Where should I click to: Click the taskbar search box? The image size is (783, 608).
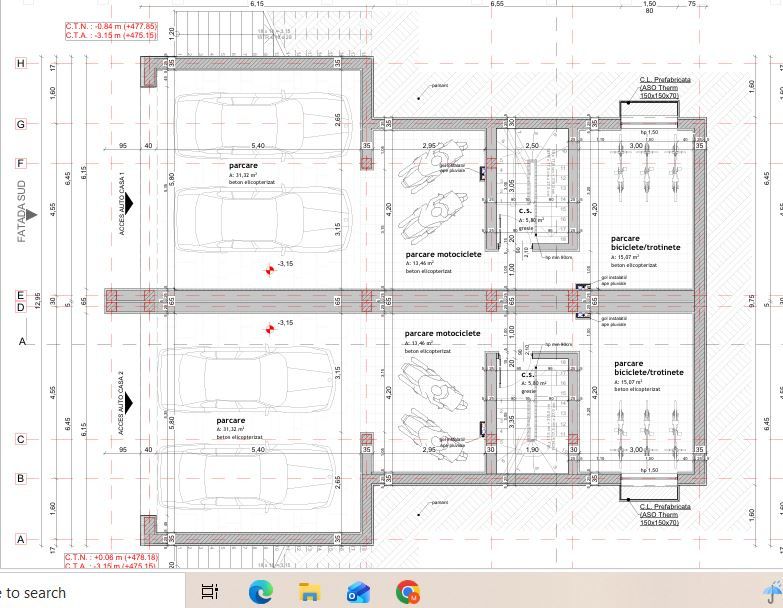(x=92, y=593)
